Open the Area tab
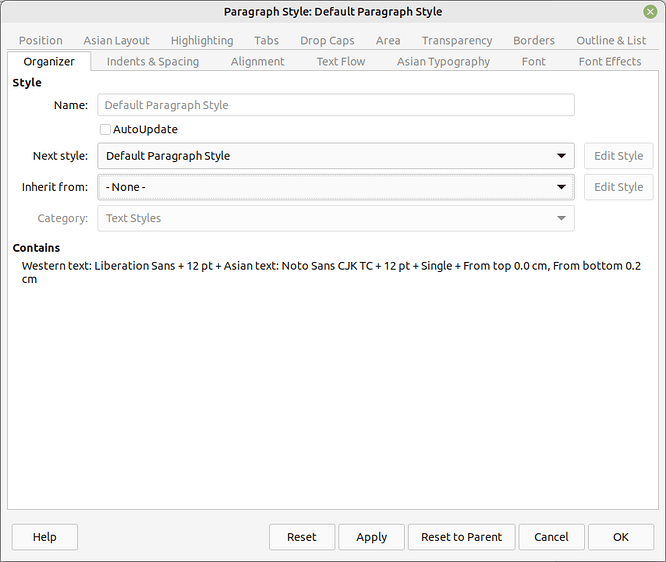The image size is (666, 562). (x=388, y=40)
